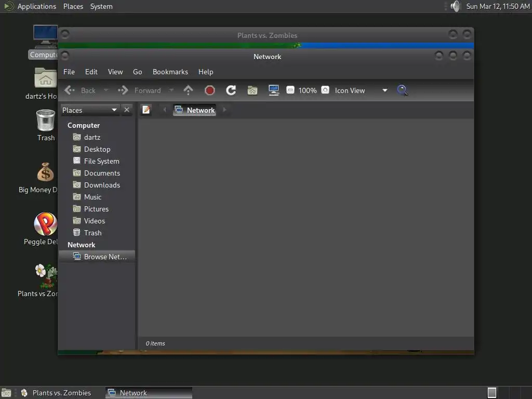Screen dimensions: 532x399
Task: Open window menu button of Network window
Action: [65, 55]
